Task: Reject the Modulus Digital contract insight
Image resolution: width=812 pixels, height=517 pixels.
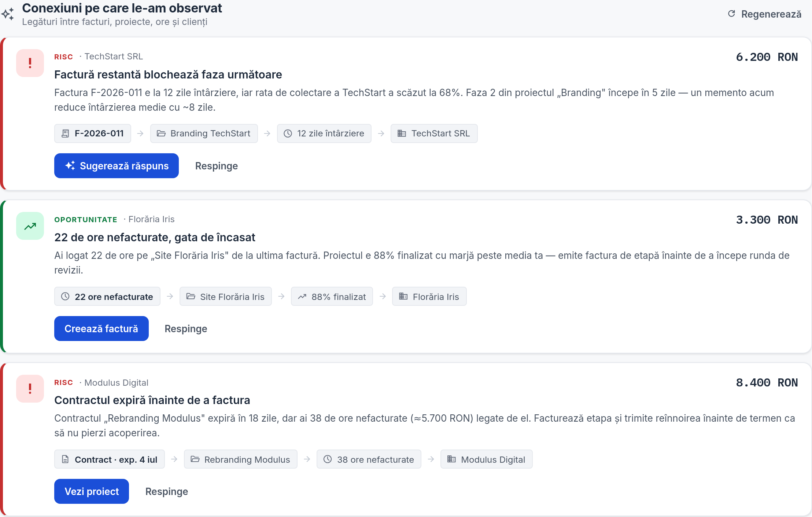Action: tap(167, 491)
